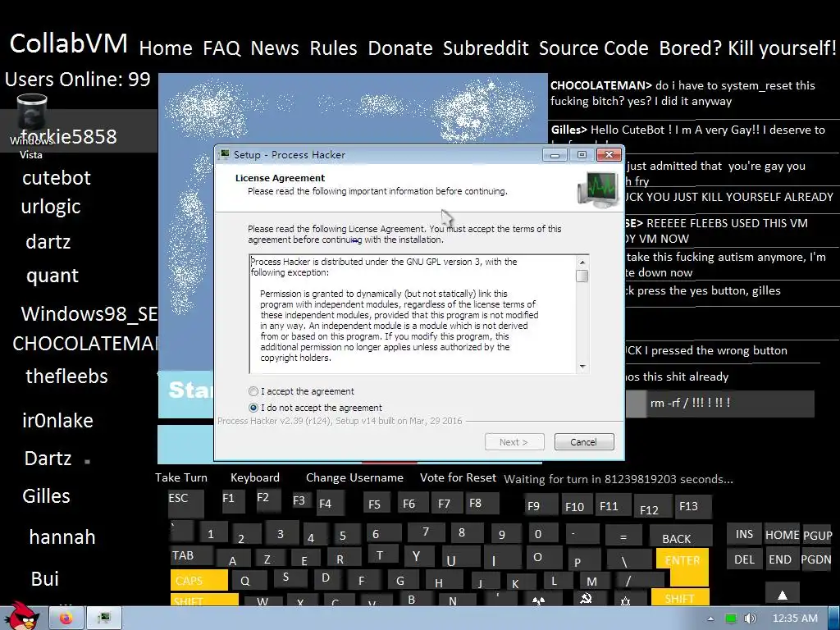Select user quant in user list
This screenshot has width=840, height=630.
52,276
